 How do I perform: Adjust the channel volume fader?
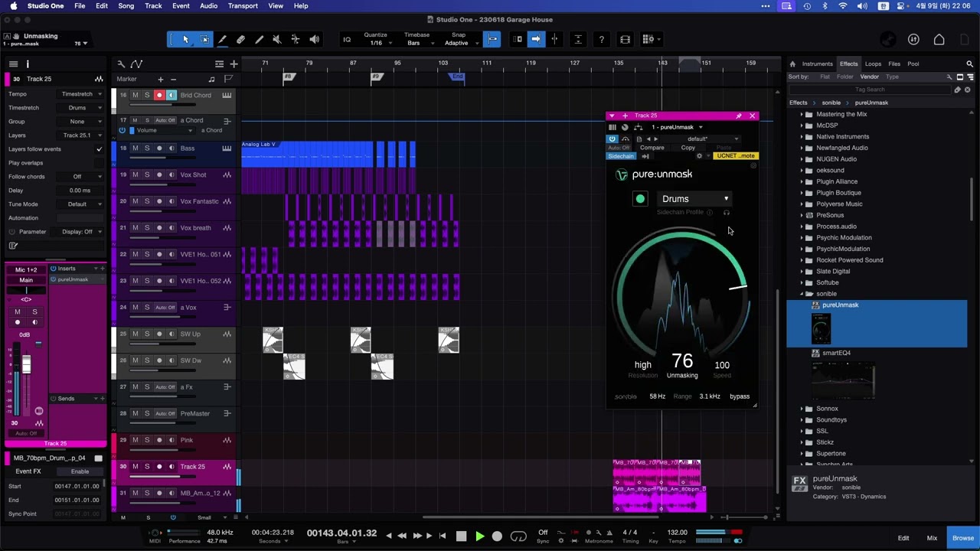click(x=26, y=365)
